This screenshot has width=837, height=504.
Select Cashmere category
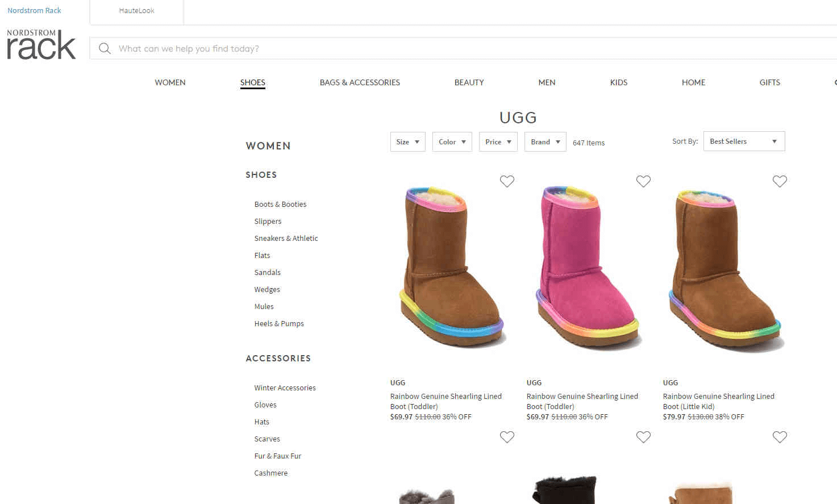coord(270,473)
